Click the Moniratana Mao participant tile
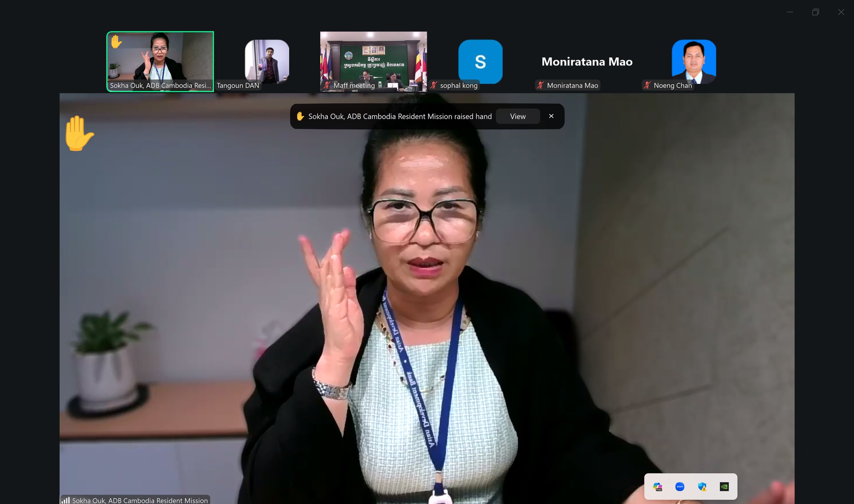 pyautogui.click(x=587, y=62)
